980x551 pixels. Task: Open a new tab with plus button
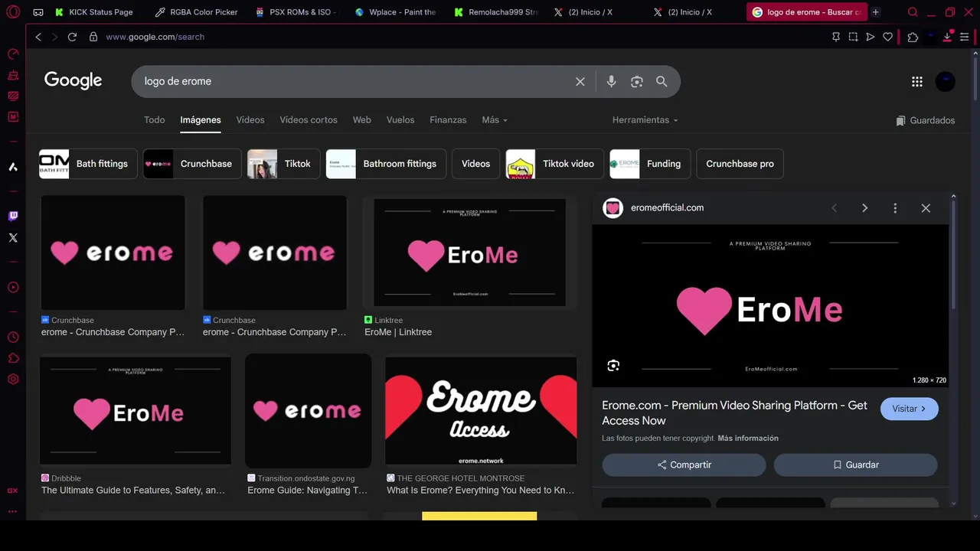[x=876, y=12]
